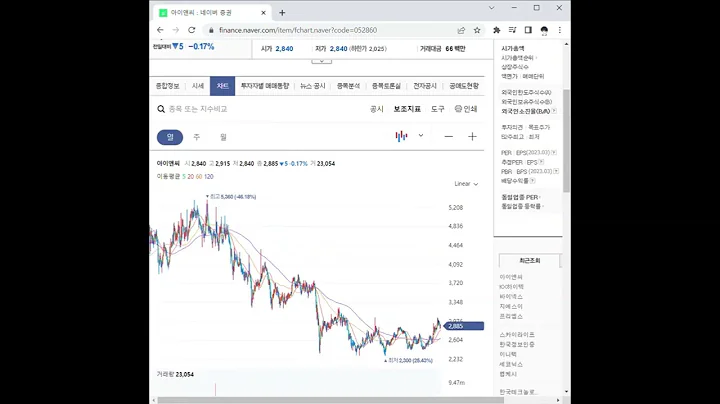
Task: Click the current price 2,885 marker
Action: 464,326
